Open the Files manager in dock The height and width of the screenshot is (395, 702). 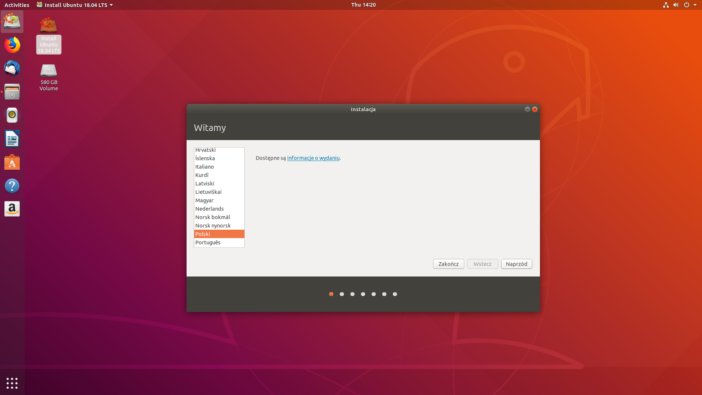click(x=12, y=91)
